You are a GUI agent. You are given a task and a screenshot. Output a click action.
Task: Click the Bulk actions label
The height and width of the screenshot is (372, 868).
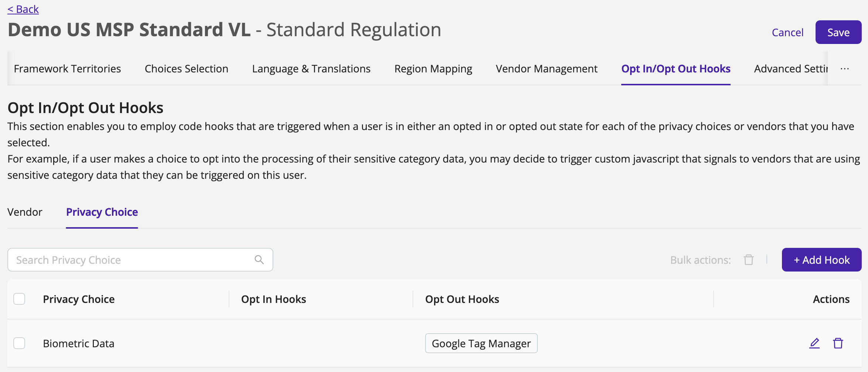click(701, 260)
